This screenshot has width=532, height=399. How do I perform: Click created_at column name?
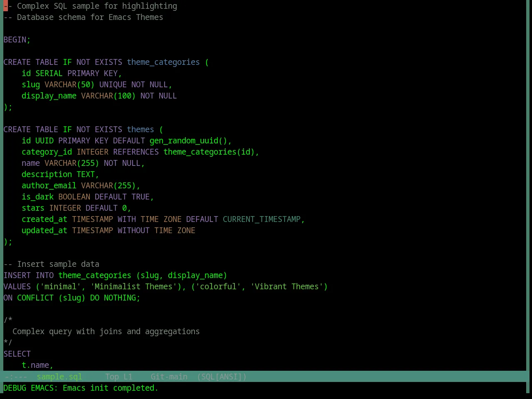[x=44, y=219]
